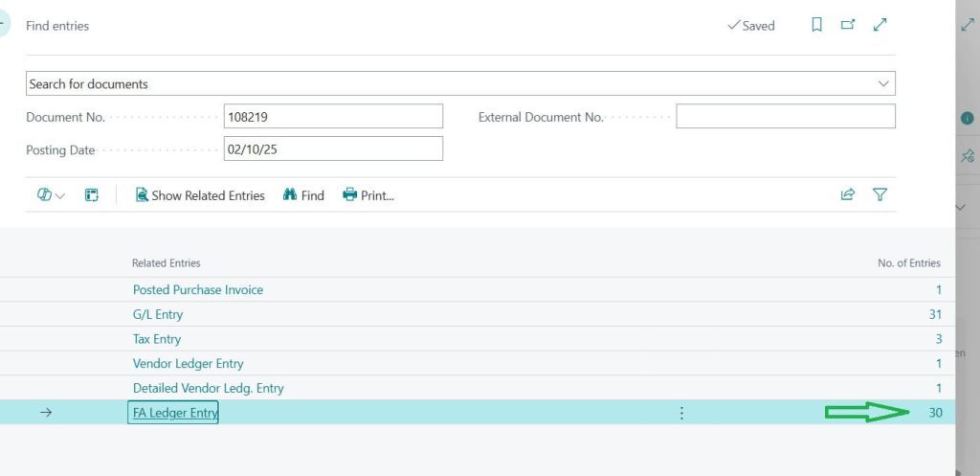The image size is (980, 476).
Task: Open the filter pane with the funnel icon
Action: point(880,195)
